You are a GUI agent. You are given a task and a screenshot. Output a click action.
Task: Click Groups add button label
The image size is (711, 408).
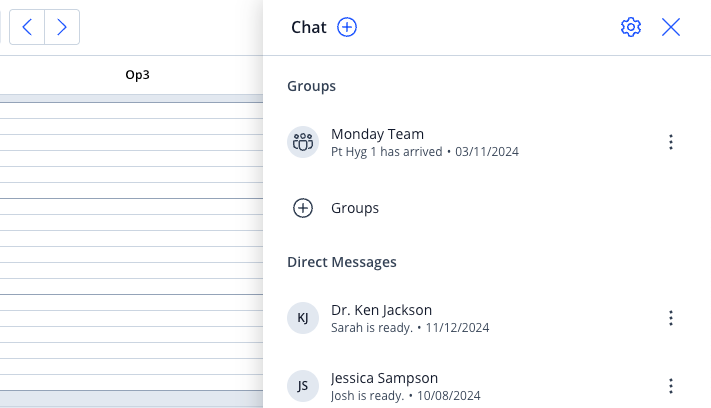tap(355, 208)
